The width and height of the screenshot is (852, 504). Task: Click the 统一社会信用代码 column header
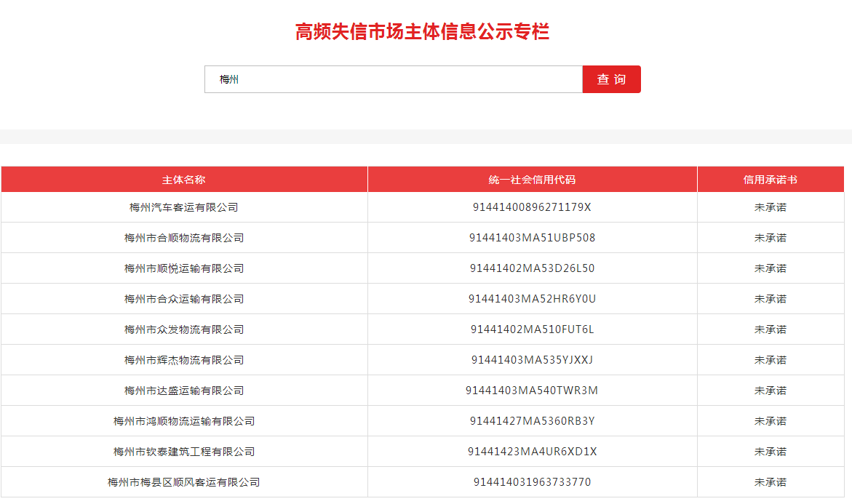[532, 180]
